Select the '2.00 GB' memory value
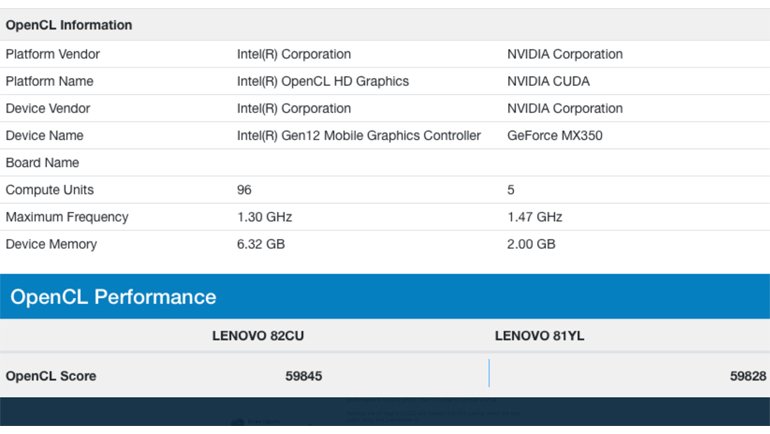This screenshot has width=770, height=434. 531,244
